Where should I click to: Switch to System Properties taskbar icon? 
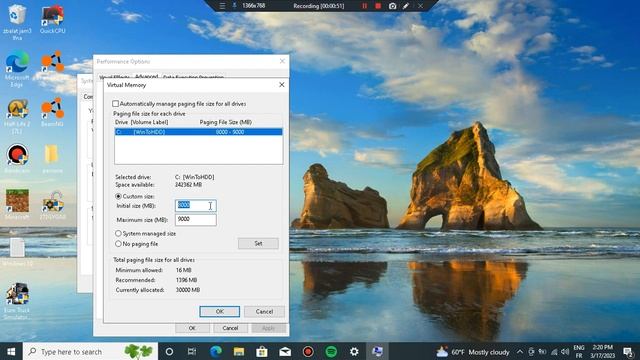pyautogui.click(x=378, y=351)
